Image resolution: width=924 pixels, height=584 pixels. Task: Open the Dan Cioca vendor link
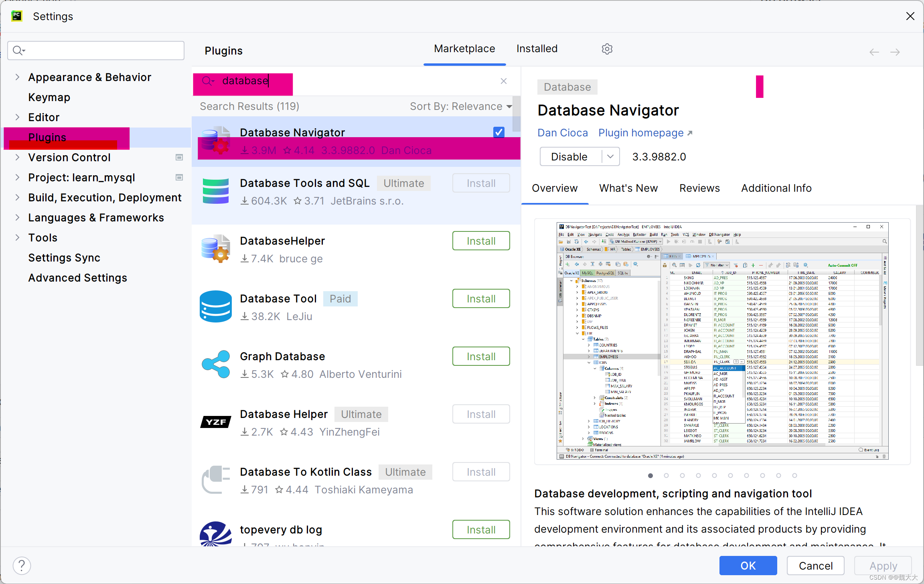[x=563, y=133]
